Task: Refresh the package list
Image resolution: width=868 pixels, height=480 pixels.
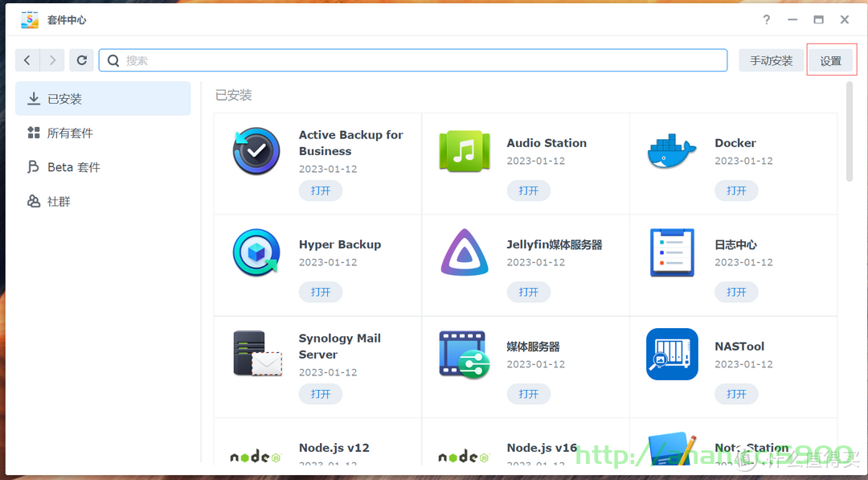Action: (x=81, y=60)
